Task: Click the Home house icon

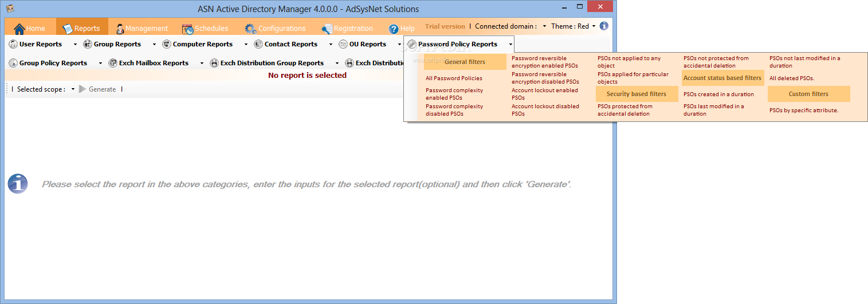Action: pos(19,29)
